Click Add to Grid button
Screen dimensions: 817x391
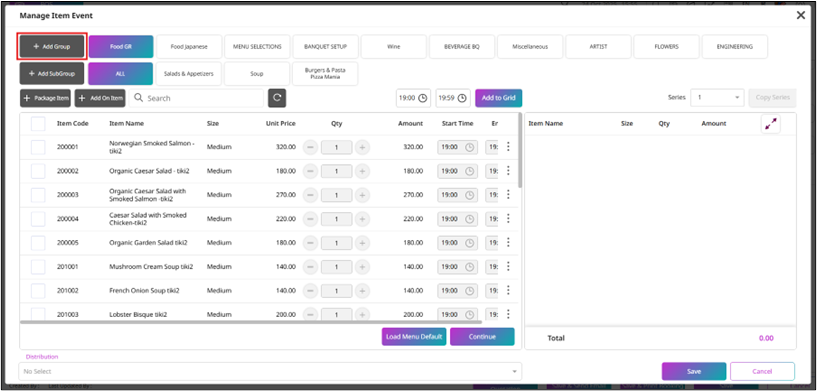[x=499, y=98]
